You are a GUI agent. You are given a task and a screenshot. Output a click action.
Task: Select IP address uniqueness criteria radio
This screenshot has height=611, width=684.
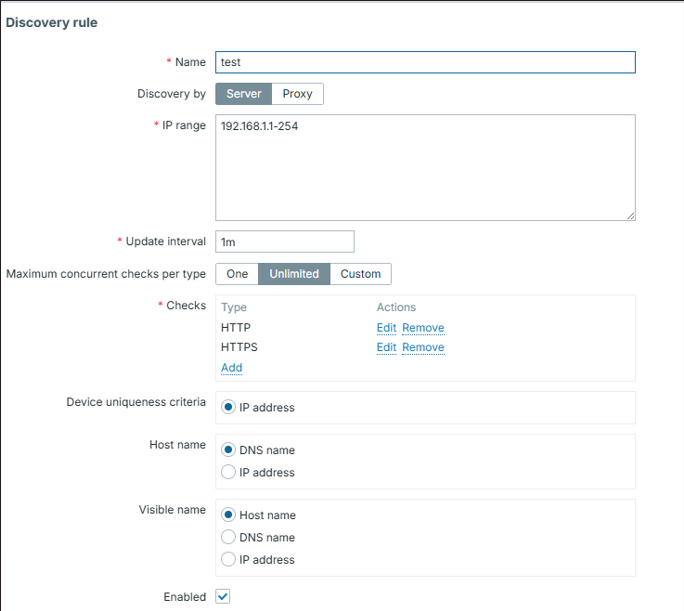coord(229,408)
